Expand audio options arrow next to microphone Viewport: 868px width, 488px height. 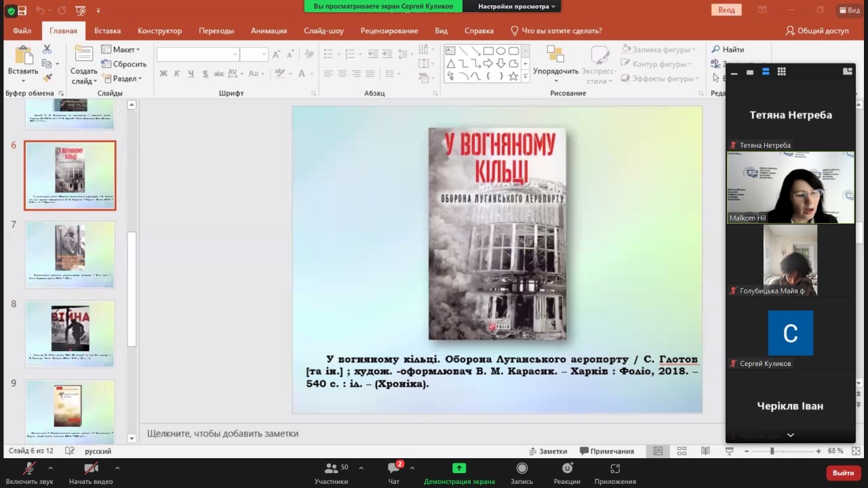coord(50,468)
